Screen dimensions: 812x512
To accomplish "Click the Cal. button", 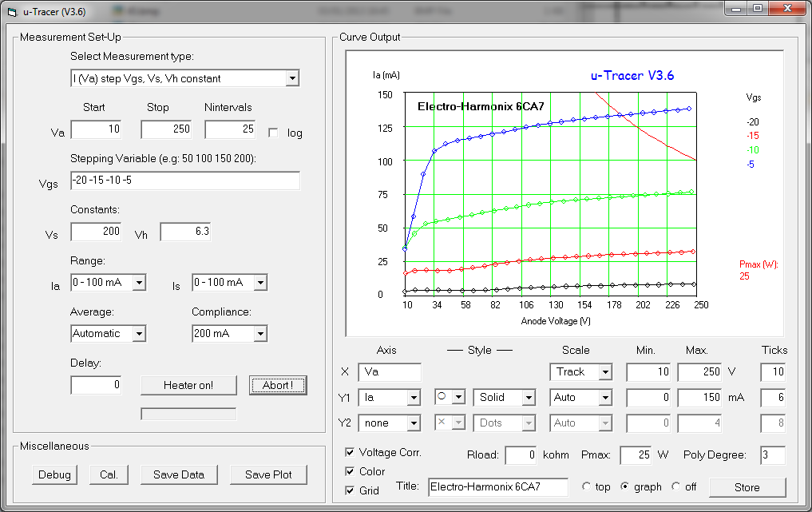I will pos(109,474).
